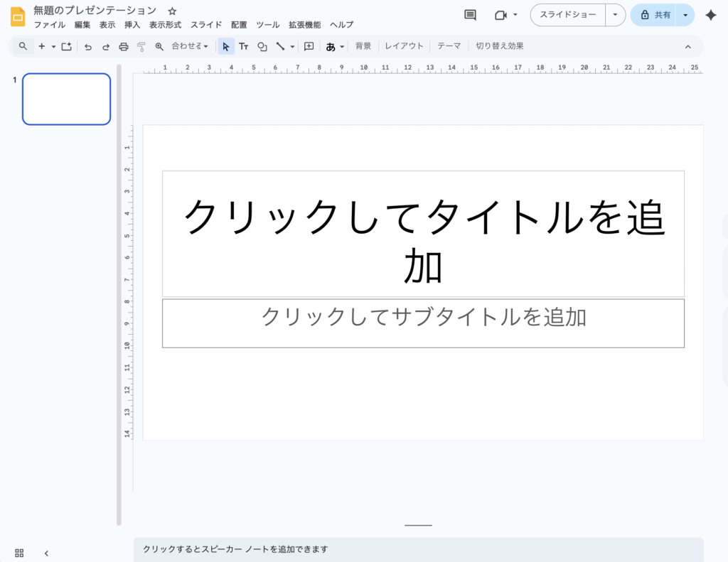Click the print icon in toolbar

coord(124,47)
